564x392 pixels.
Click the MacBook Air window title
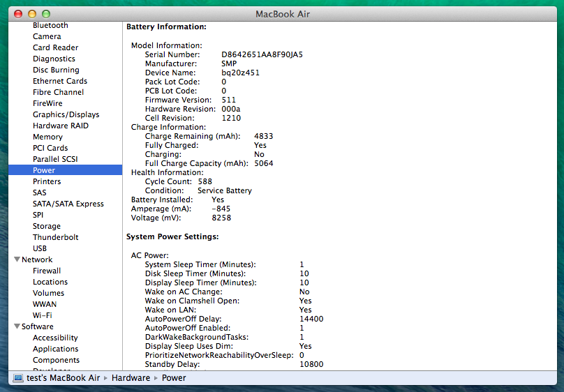(x=283, y=14)
